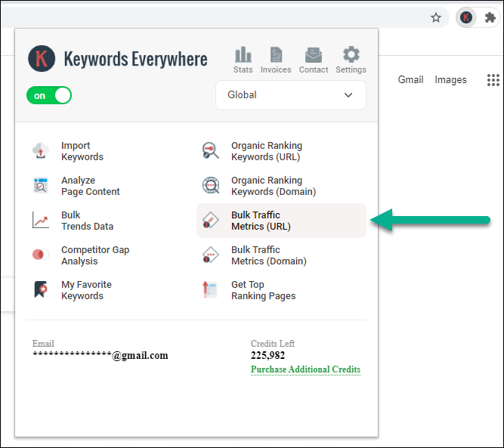Open the Settings gear icon

pyautogui.click(x=351, y=54)
